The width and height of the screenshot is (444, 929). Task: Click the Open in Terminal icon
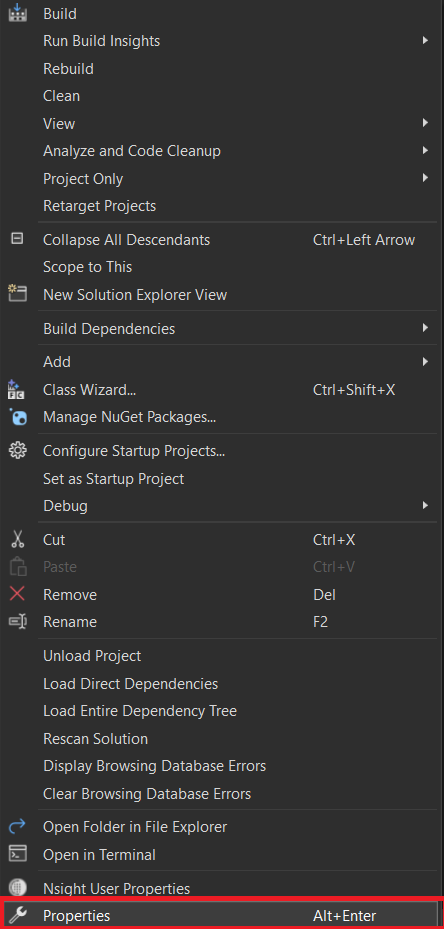[x=18, y=854]
